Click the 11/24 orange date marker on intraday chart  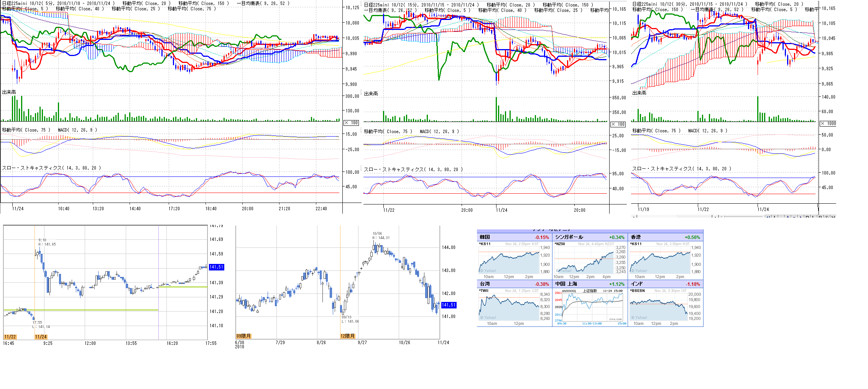(41, 337)
